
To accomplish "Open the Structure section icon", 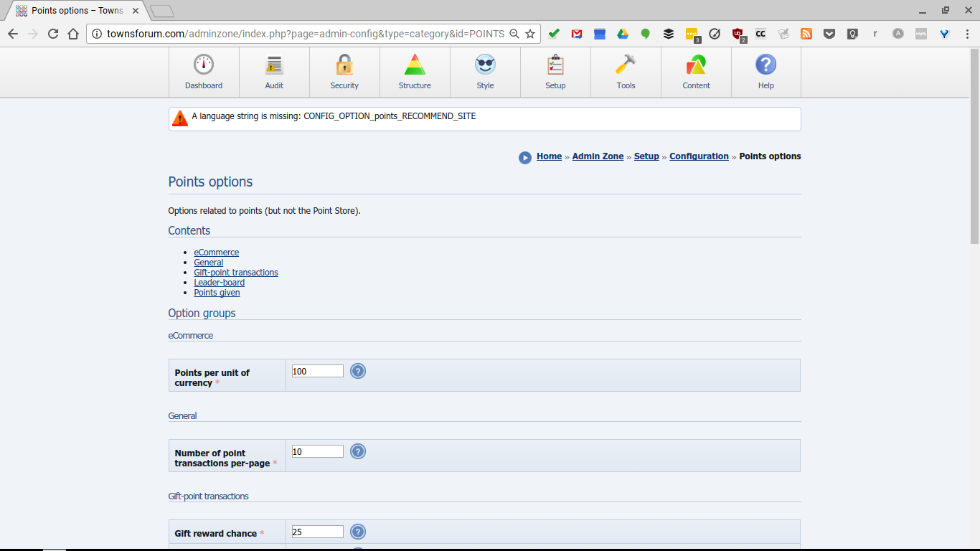I will coord(415,72).
